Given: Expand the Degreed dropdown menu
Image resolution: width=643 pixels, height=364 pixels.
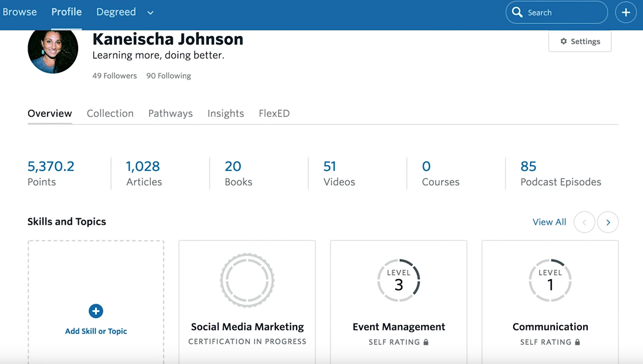Looking at the screenshot, I should [x=150, y=13].
